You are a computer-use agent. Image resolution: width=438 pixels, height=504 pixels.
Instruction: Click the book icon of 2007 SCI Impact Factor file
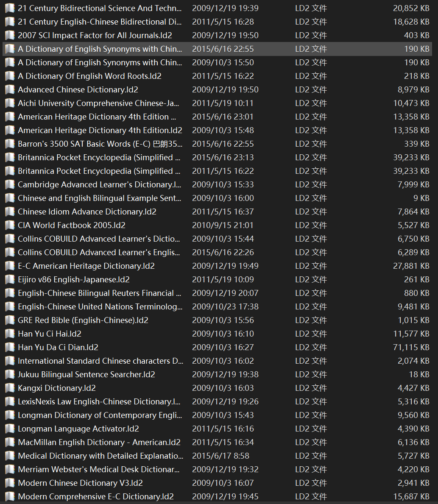[x=10, y=35]
